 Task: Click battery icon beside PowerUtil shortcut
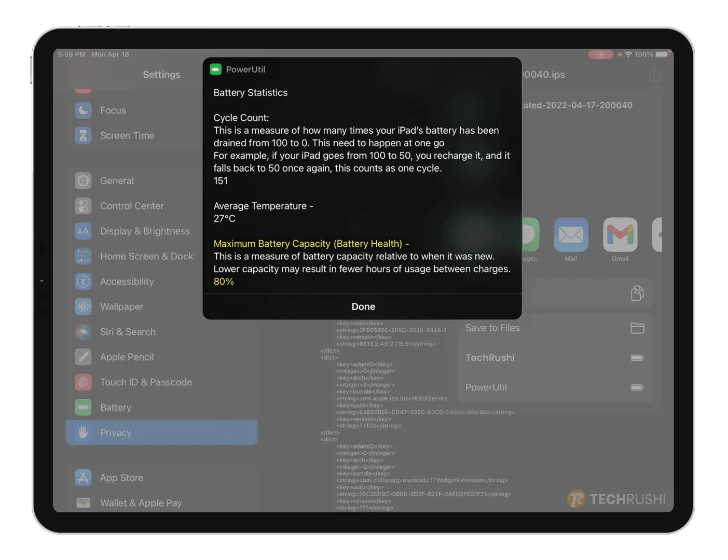[x=637, y=387]
